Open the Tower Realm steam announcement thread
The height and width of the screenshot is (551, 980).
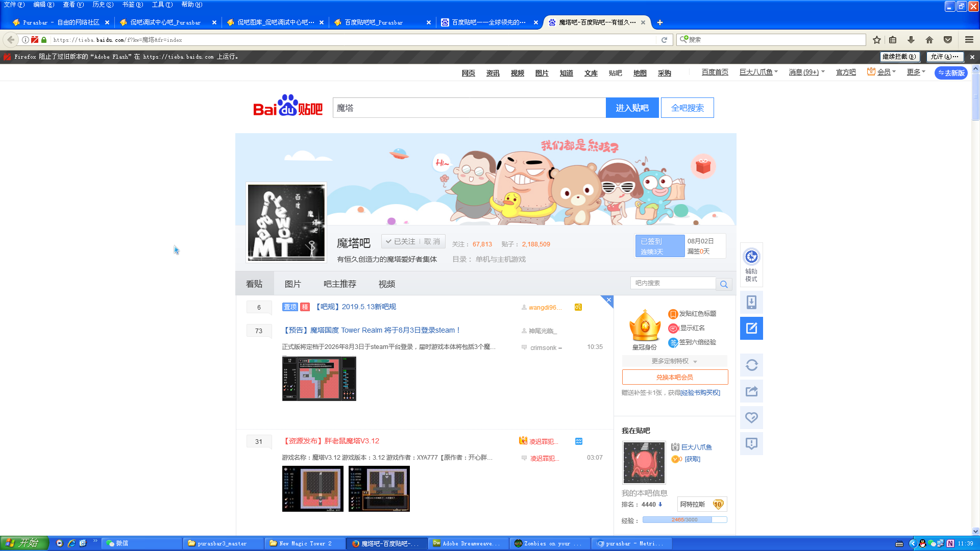tap(372, 330)
